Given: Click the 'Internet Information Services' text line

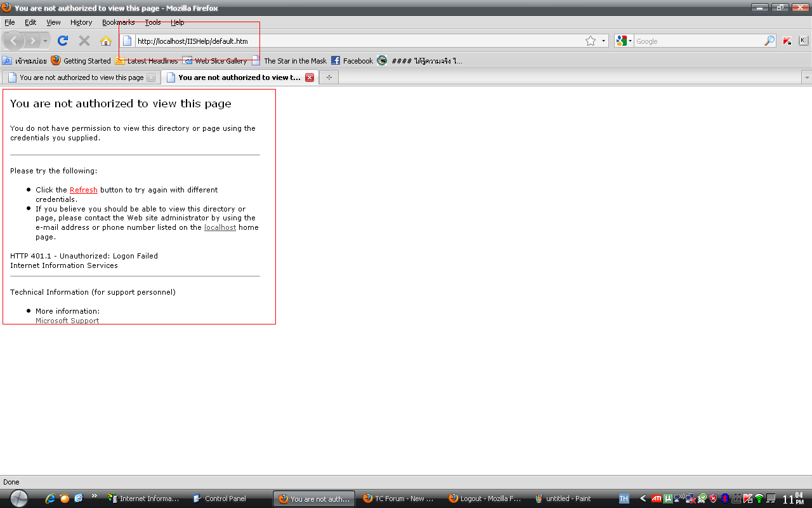Looking at the screenshot, I should (x=64, y=265).
